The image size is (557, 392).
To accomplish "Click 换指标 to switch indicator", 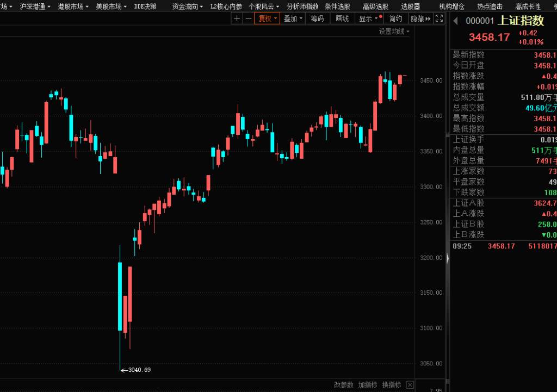I will (x=391, y=385).
